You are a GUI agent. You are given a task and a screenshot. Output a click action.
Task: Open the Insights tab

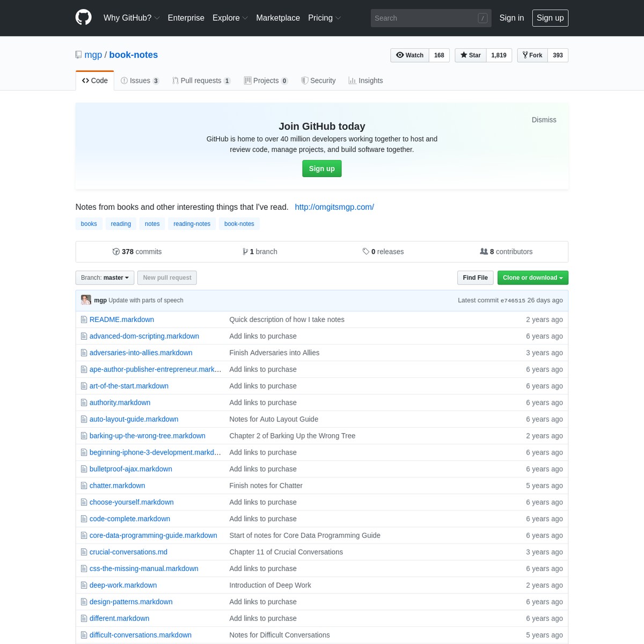(x=365, y=80)
